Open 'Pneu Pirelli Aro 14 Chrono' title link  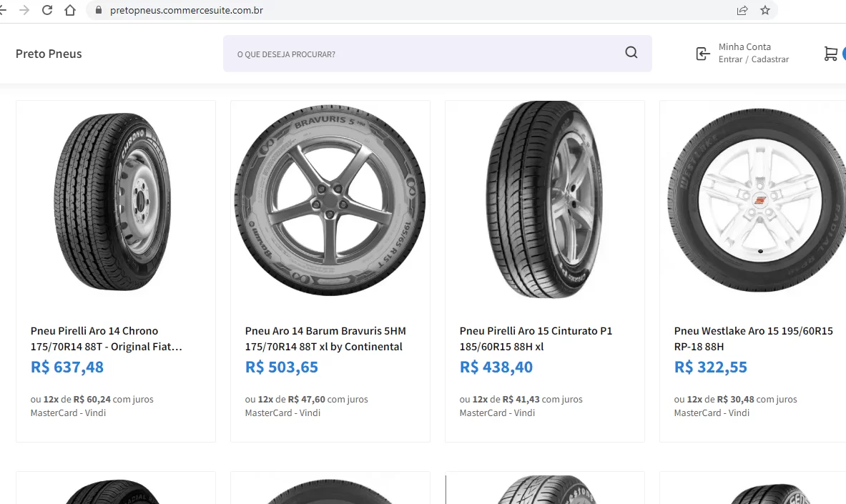point(107,338)
